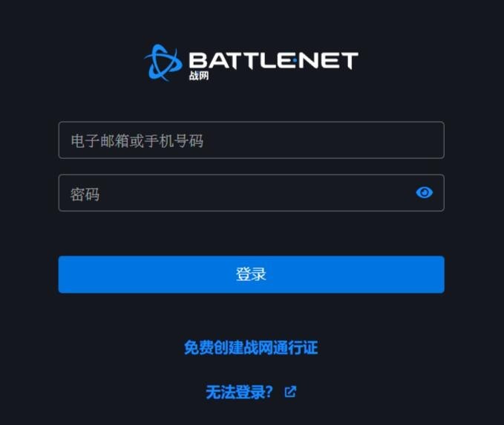Open the 无法登录? help link

[x=239, y=392]
